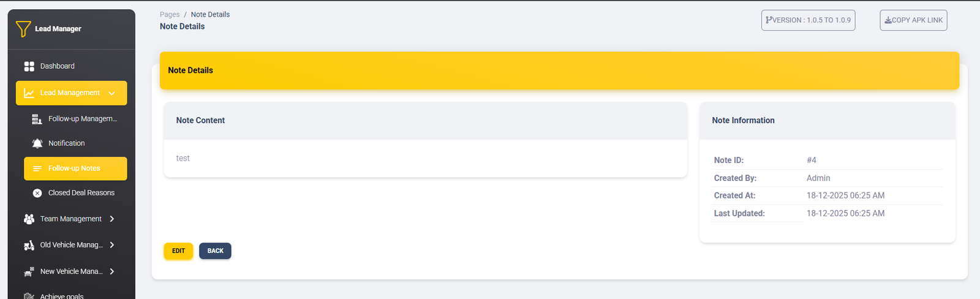The height and width of the screenshot is (299, 980).
Task: Click the Lead Manager funnel logo
Action: point(23,29)
